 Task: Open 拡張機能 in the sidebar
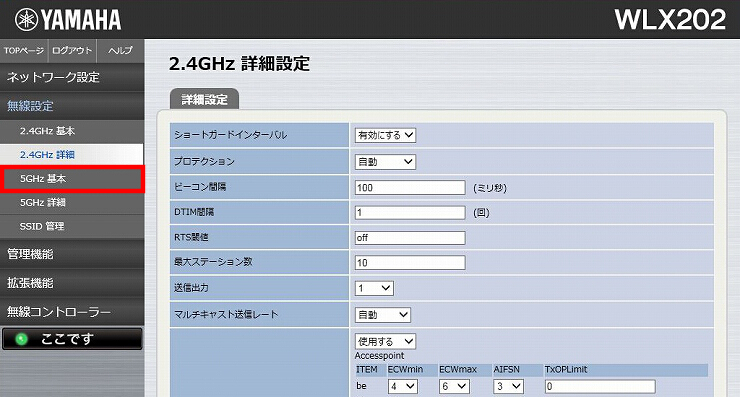click(72, 283)
